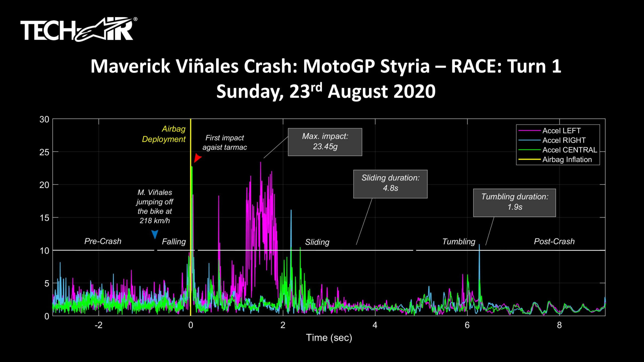Screen dimensions: 644x362
Task: Click the Pre-Crash phase label
Action: (x=103, y=241)
